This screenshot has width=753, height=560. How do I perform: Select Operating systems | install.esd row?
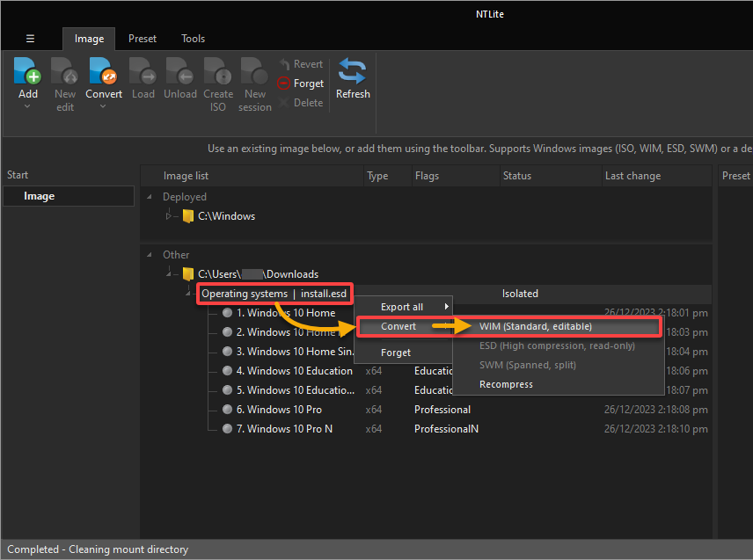pyautogui.click(x=274, y=294)
